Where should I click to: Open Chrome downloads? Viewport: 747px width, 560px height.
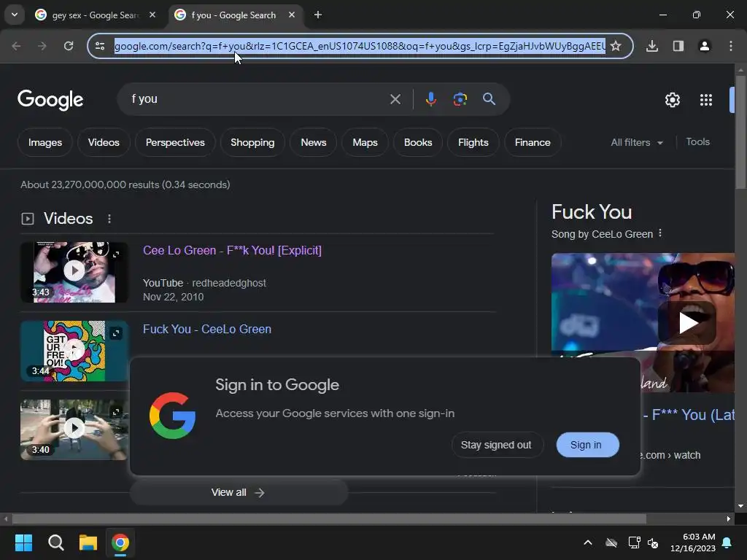tap(652, 46)
